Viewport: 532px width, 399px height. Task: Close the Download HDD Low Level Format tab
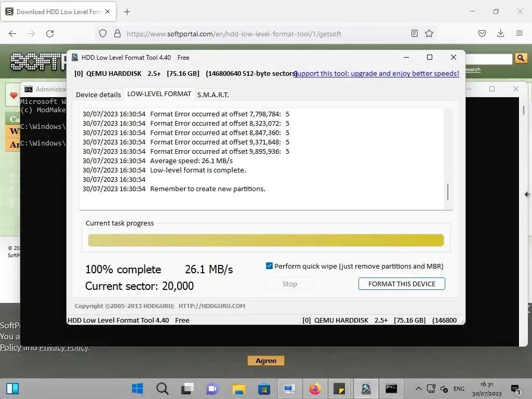point(108,11)
